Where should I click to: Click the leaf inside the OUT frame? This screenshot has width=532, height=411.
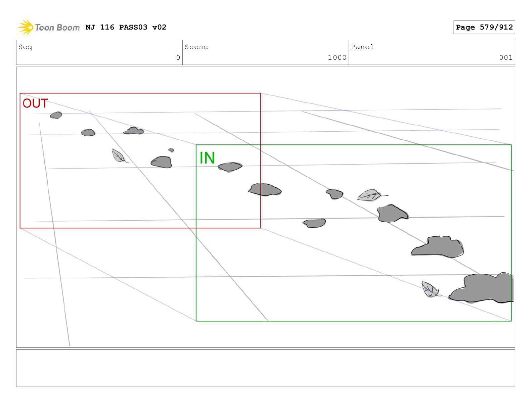[x=119, y=156]
